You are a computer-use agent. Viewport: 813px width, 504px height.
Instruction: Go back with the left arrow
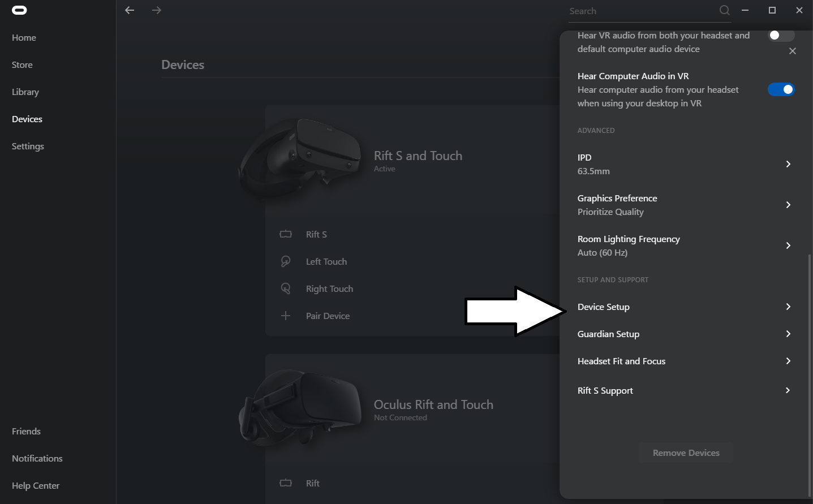click(130, 10)
